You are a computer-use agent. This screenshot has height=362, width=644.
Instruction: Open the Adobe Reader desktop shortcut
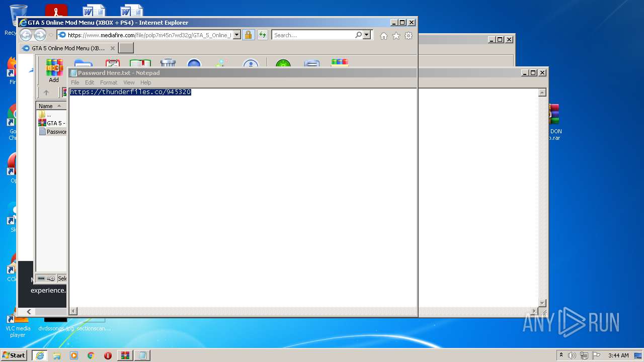(56, 10)
